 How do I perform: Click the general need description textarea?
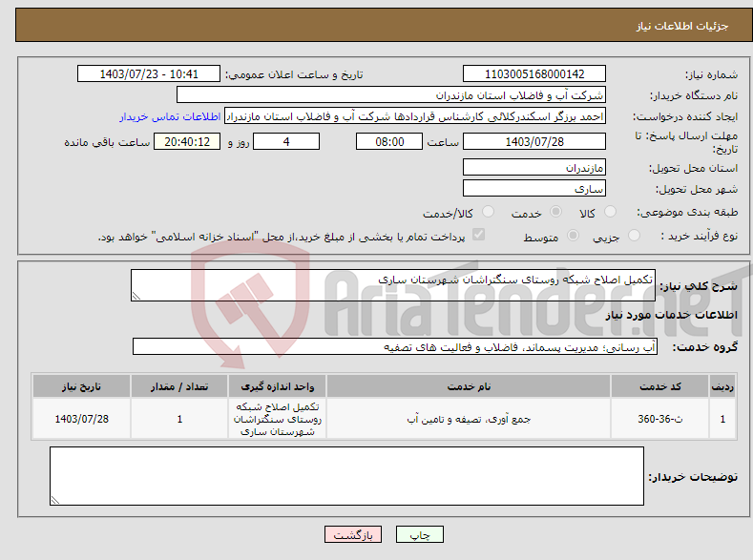click(x=393, y=285)
